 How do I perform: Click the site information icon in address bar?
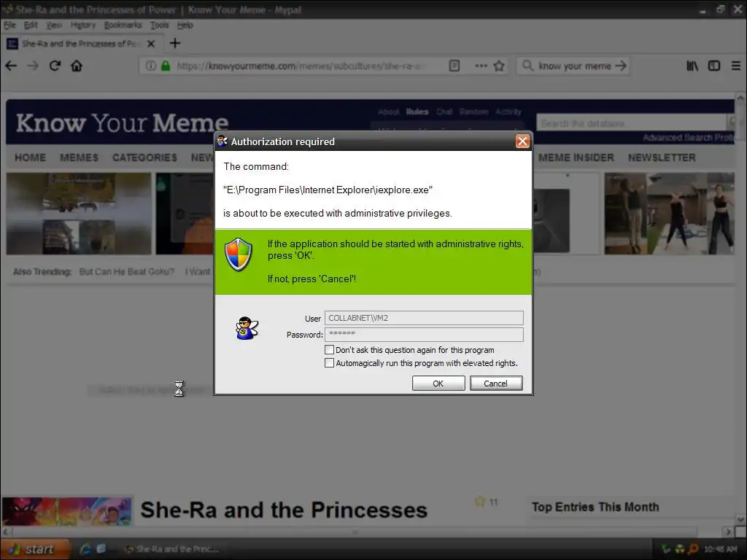150,66
